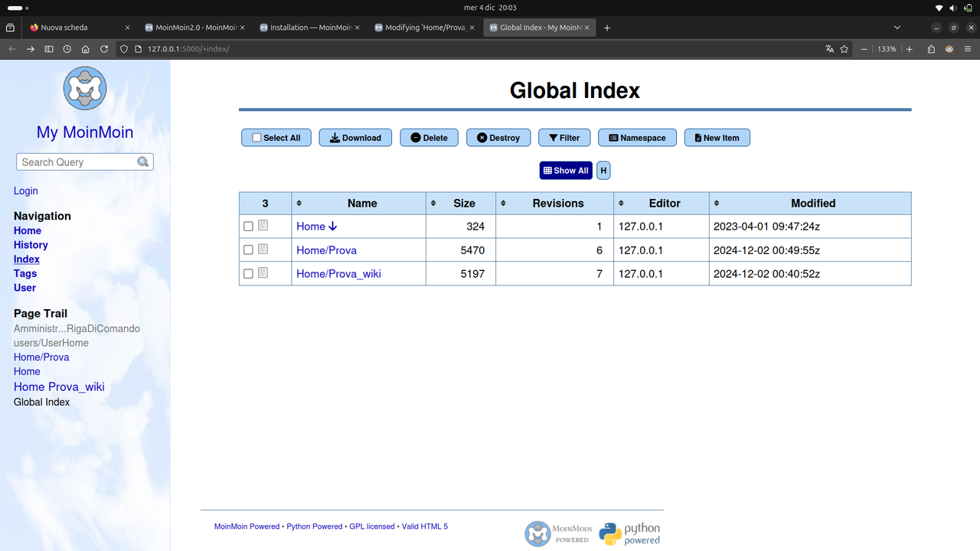Zoom in with the plus icon
980x551 pixels.
click(910, 49)
